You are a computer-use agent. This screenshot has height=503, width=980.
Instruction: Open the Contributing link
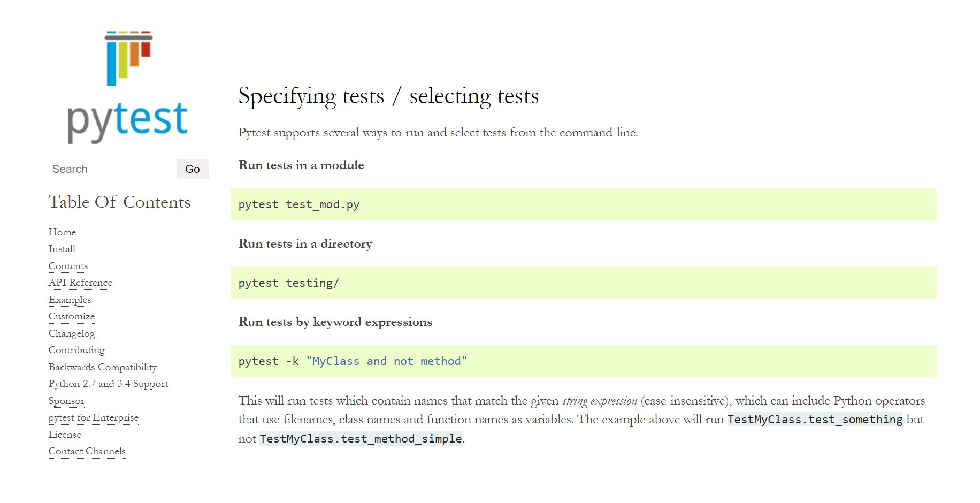click(x=76, y=350)
